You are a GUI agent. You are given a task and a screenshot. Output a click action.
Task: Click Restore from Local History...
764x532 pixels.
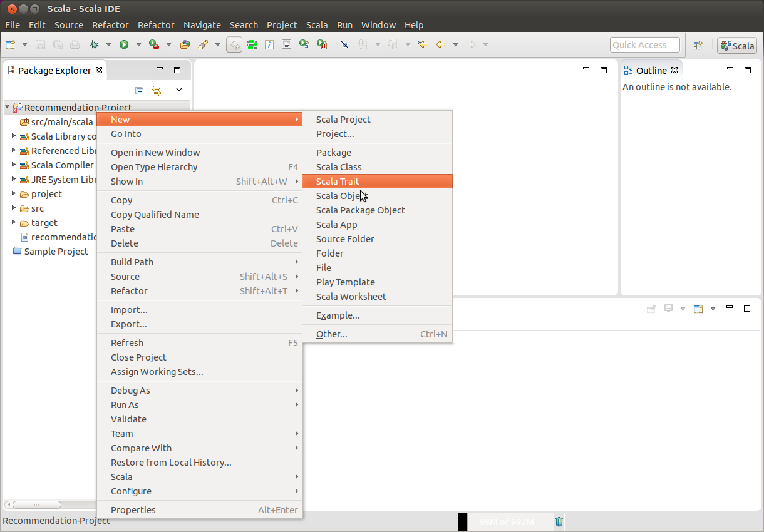(200, 463)
